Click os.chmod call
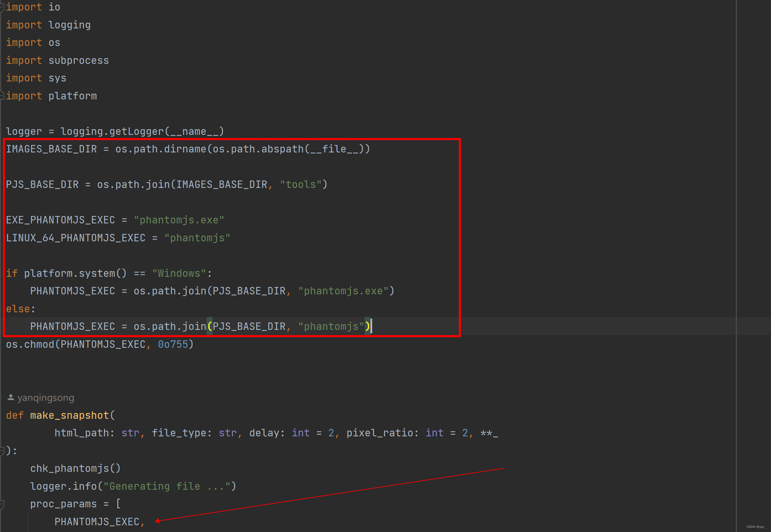Screen dimensions: 771x532 (30, 344)
